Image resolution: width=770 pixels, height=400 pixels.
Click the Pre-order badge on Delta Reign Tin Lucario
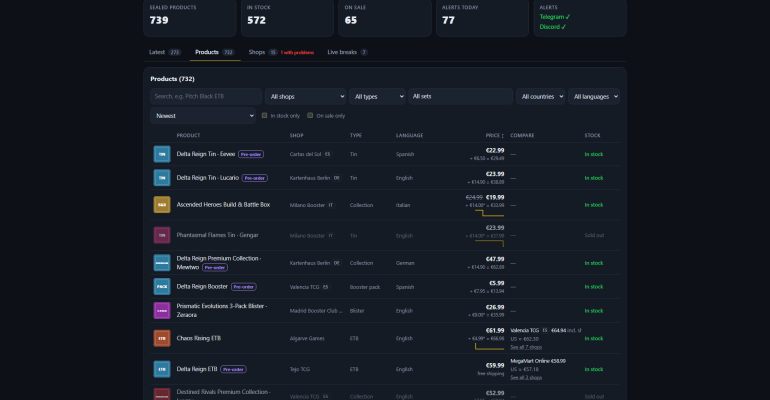click(x=255, y=178)
